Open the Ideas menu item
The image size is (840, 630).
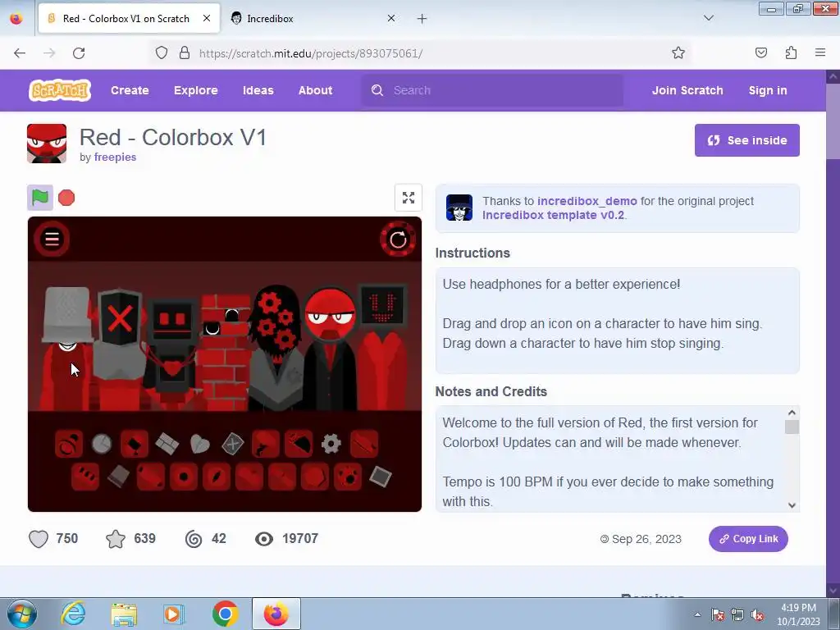258,90
